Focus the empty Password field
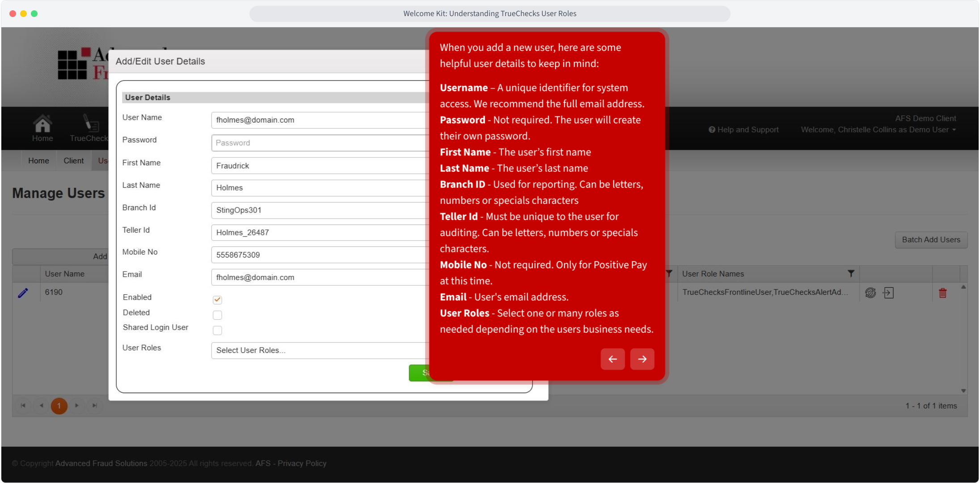Viewport: 980px width, 483px height. 320,143
